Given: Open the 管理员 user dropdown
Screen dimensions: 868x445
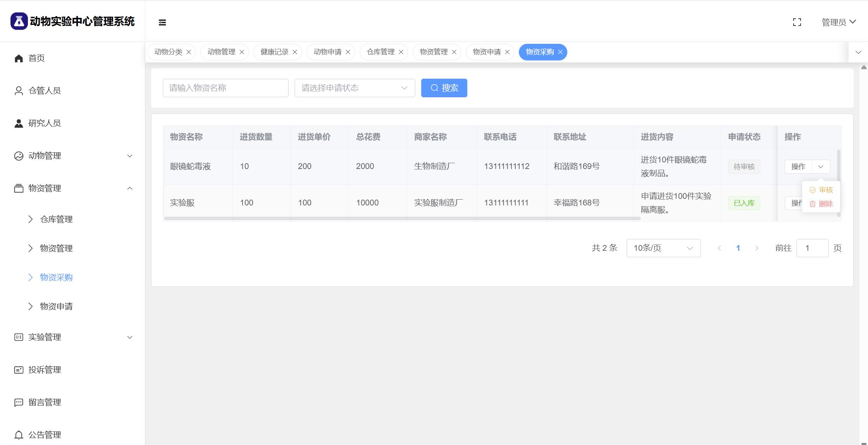Looking at the screenshot, I should click(x=839, y=22).
